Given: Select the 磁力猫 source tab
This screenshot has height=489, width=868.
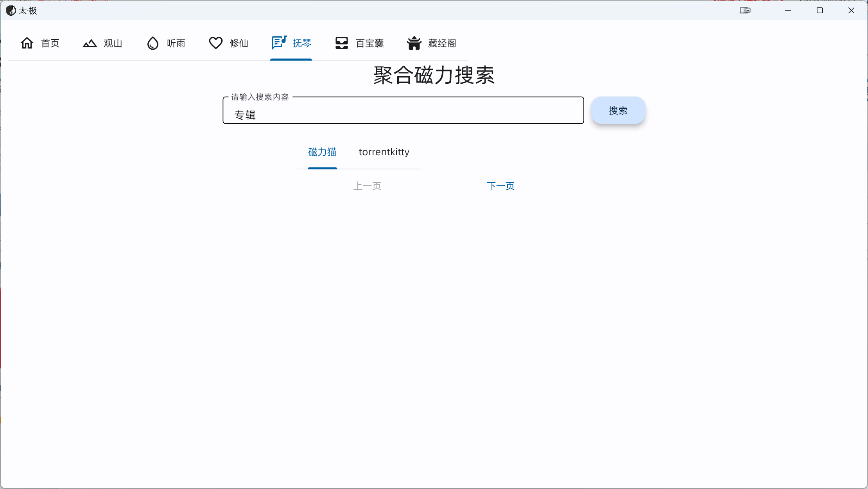Looking at the screenshot, I should [322, 152].
